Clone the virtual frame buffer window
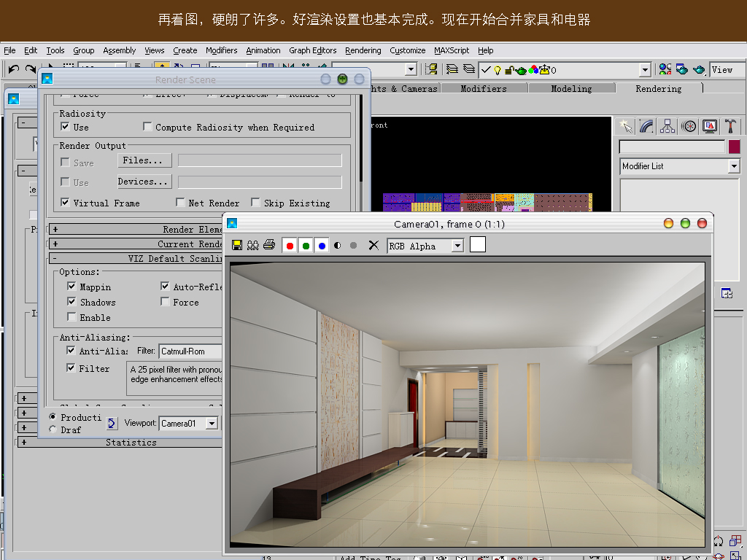 [x=253, y=245]
